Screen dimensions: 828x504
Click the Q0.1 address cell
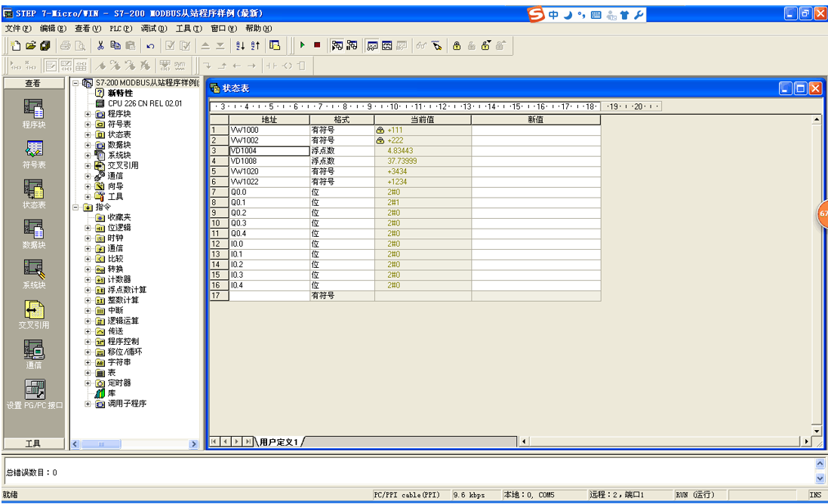point(269,203)
